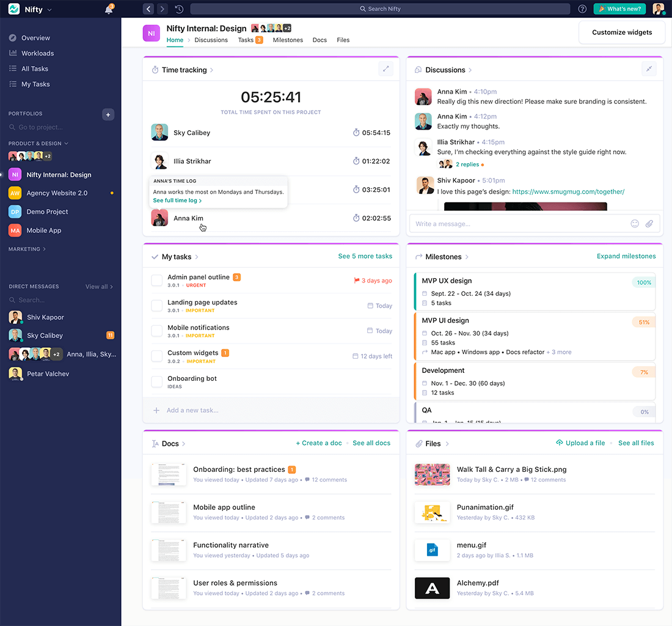672x626 pixels.
Task: Go forward with the right arrow button
Action: coord(162,9)
